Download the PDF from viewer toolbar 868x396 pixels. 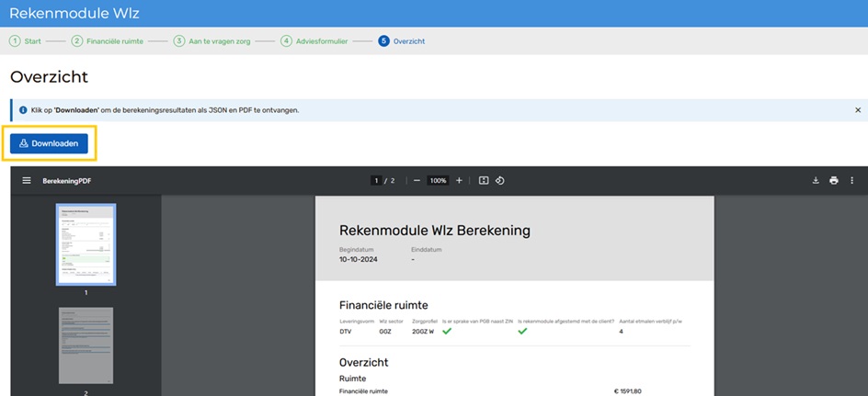[816, 180]
